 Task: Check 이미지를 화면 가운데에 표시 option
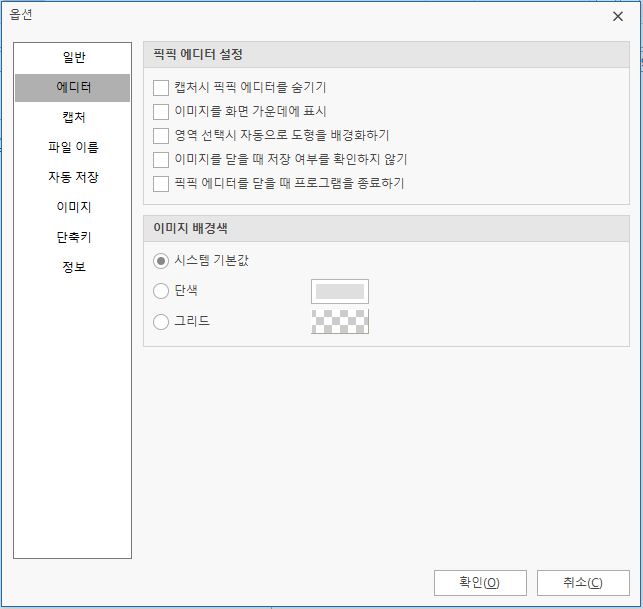click(x=161, y=112)
